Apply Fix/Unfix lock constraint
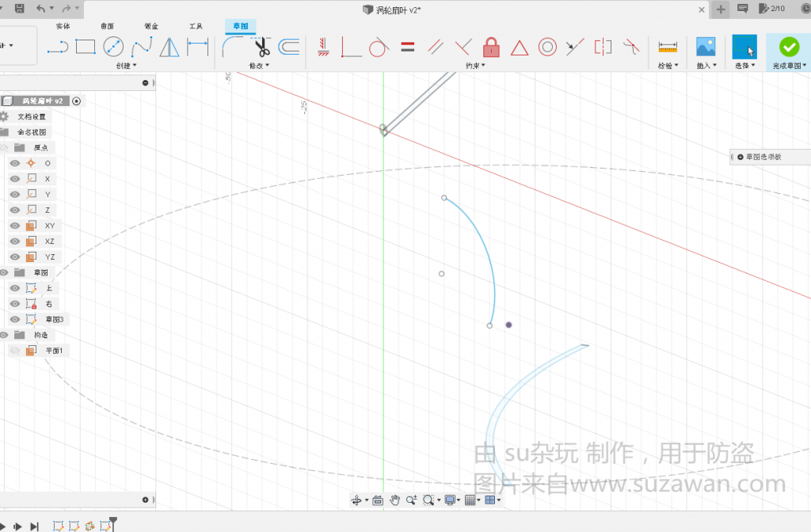Viewport: 811px width, 532px height. (x=491, y=47)
